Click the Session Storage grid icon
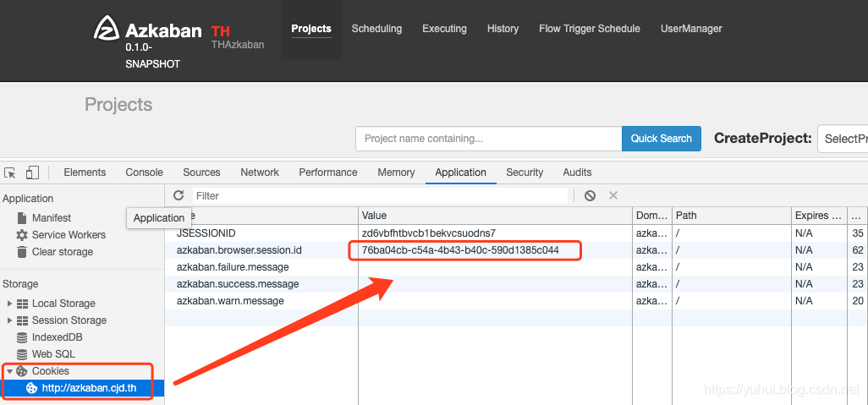The width and height of the screenshot is (868, 405). 23,320
